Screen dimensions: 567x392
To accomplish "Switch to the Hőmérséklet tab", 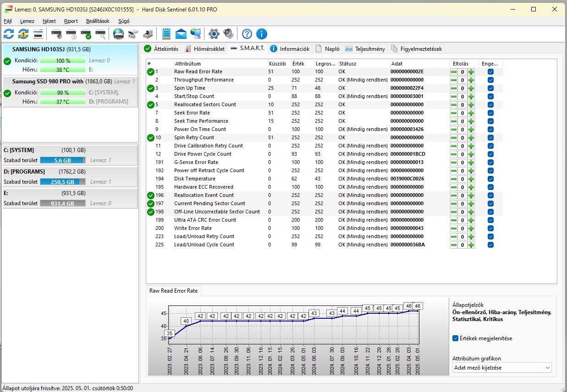I will pos(205,49).
